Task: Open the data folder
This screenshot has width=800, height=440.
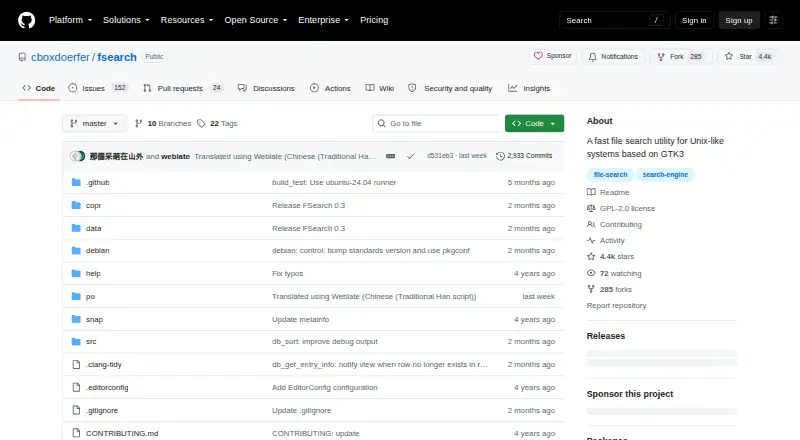Action: tap(93, 229)
